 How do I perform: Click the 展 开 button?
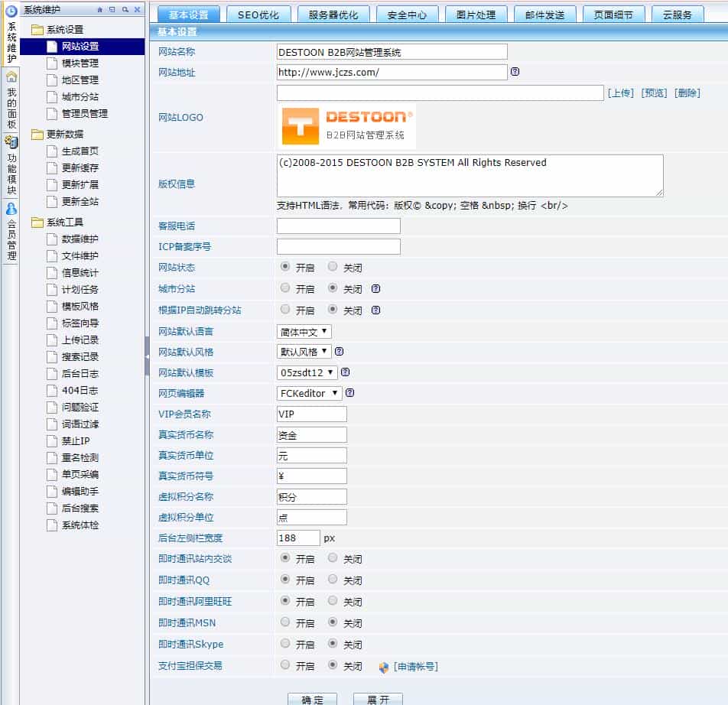click(x=378, y=699)
